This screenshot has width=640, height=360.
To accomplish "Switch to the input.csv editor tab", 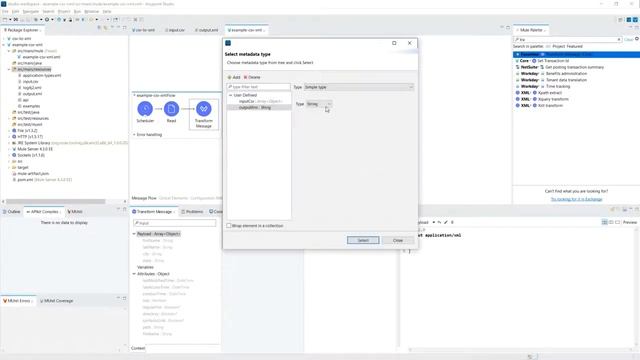I will click(x=175, y=30).
